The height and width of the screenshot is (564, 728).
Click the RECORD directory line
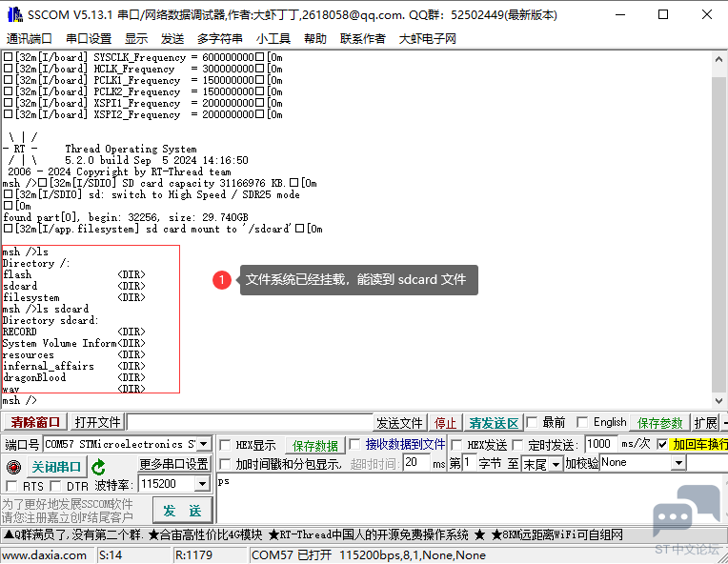point(73,332)
